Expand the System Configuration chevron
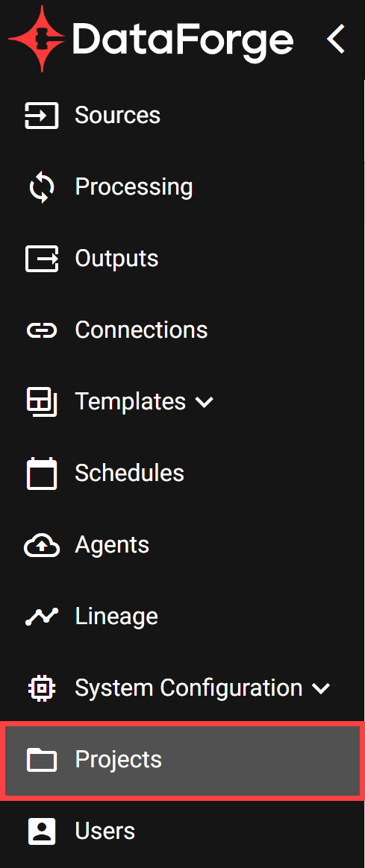Screen dimensions: 365x868 pyautogui.click(x=321, y=688)
